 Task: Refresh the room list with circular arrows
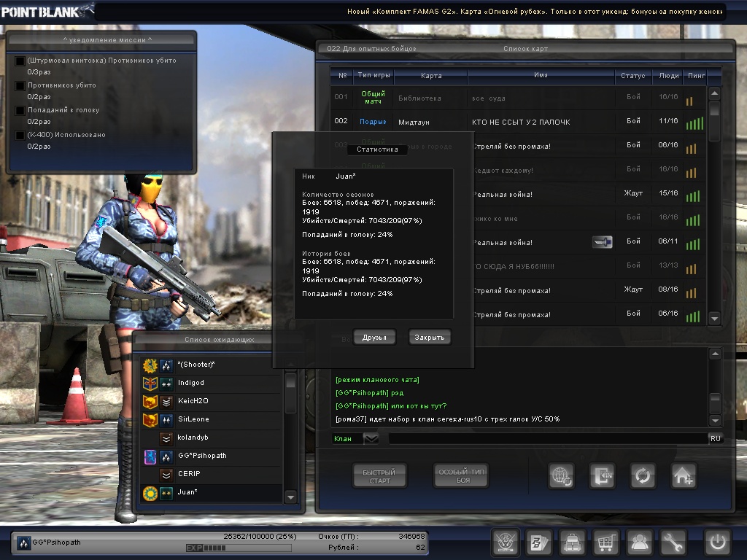tap(643, 475)
